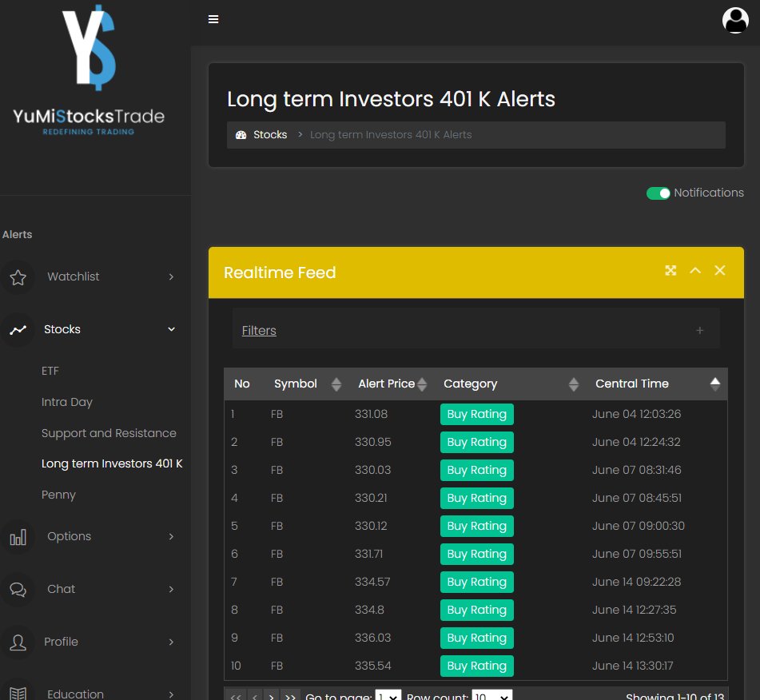Close the Realtime Feed panel
Image resolution: width=760 pixels, height=700 pixels.
pos(720,271)
